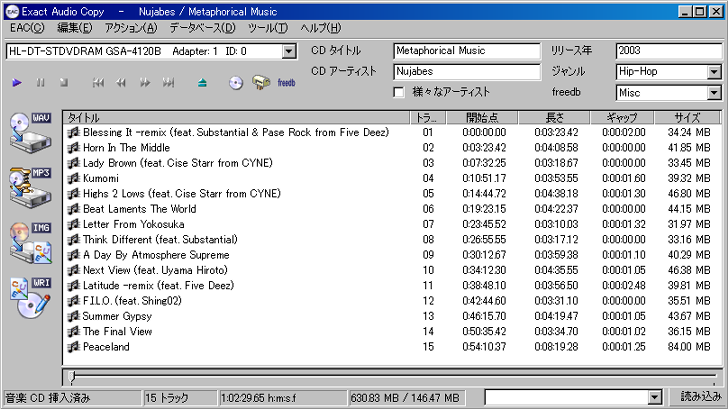Click the fast forward button
Viewport: 728px width, 409px height.
coord(145,83)
